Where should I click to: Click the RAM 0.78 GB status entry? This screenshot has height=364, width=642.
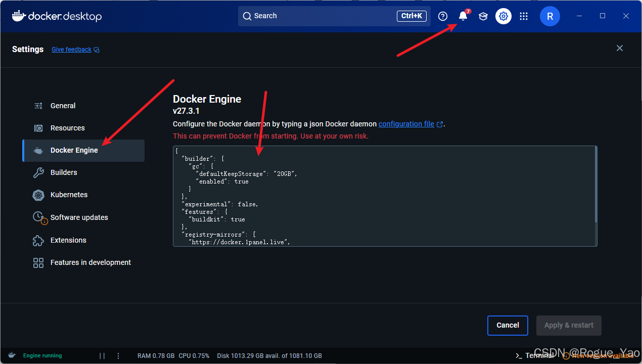click(156, 355)
